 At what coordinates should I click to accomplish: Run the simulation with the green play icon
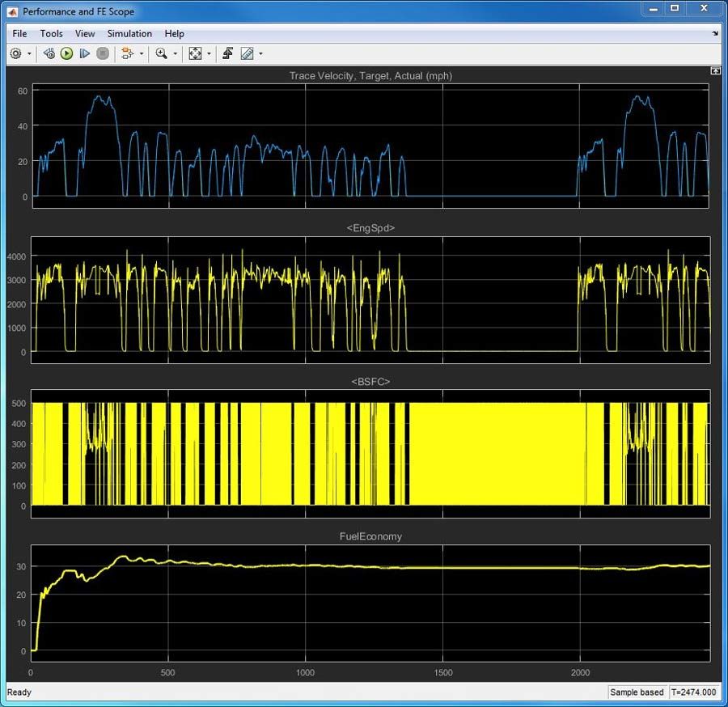(66, 53)
